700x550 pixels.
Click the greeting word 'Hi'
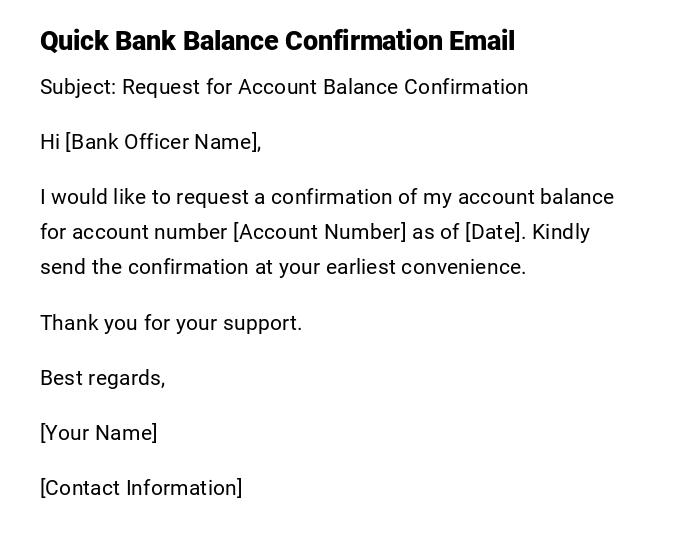click(x=50, y=142)
